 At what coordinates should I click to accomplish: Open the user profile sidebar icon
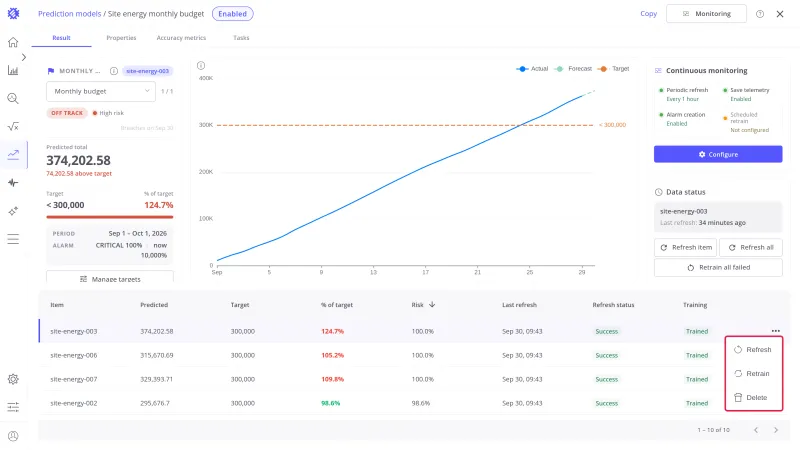click(x=13, y=436)
